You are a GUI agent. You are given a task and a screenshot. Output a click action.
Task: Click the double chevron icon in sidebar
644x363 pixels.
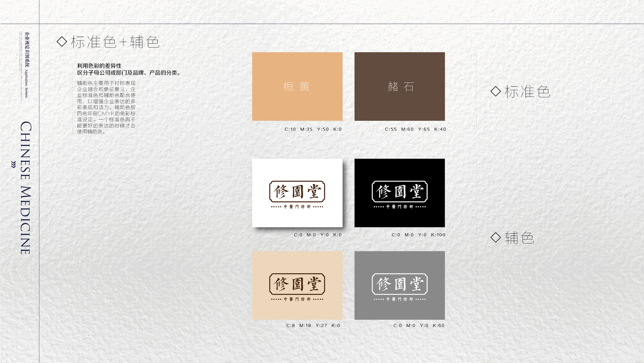(13, 164)
